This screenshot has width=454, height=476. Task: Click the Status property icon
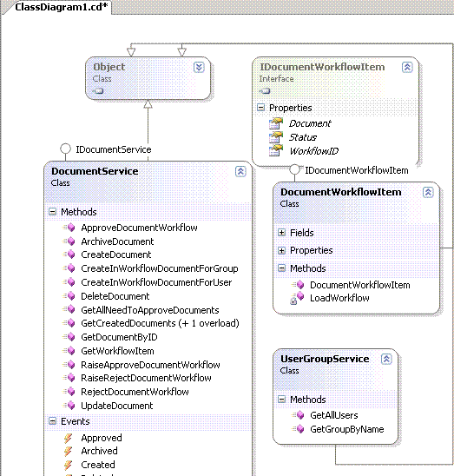pyautogui.click(x=275, y=137)
